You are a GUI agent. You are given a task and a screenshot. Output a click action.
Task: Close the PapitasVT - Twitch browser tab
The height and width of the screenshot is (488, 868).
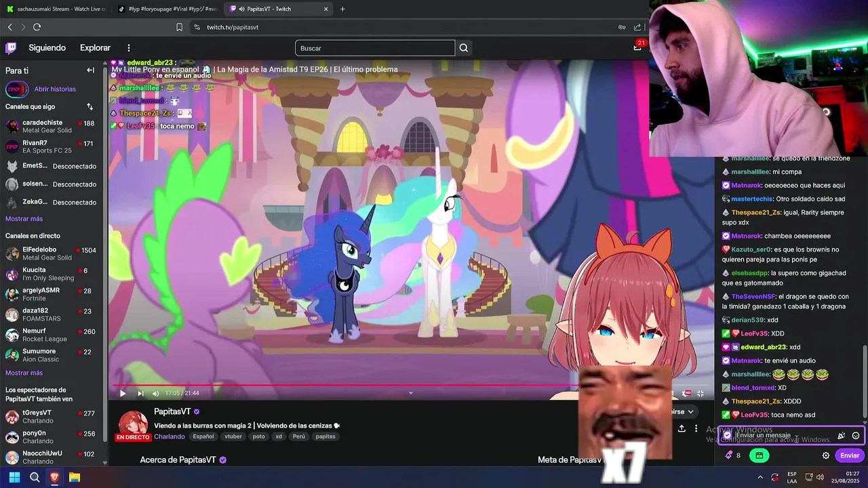click(325, 9)
